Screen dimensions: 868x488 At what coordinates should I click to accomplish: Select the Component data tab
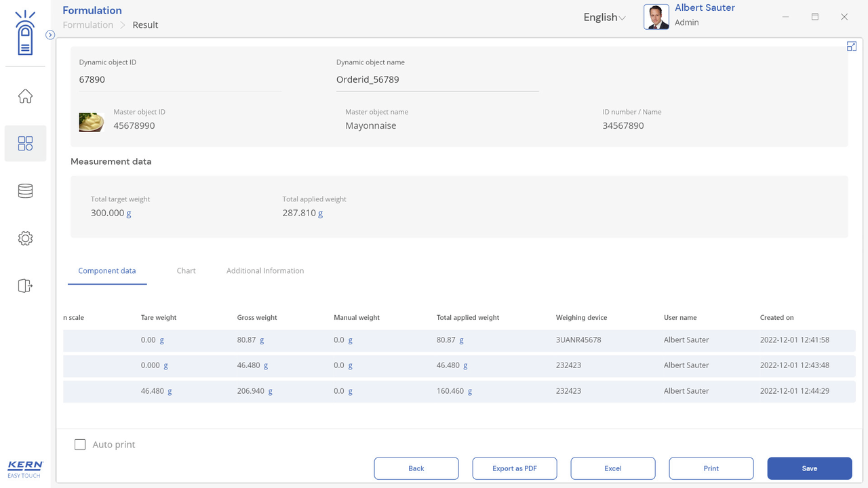coord(107,270)
